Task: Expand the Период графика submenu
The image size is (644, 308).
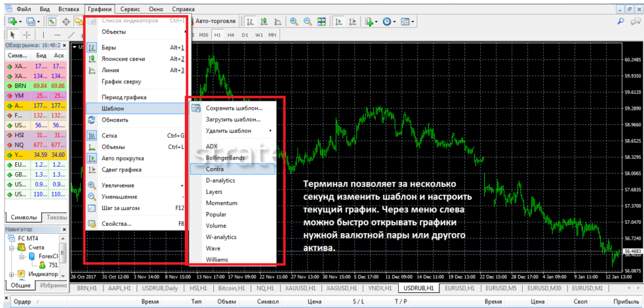Action: click(124, 97)
